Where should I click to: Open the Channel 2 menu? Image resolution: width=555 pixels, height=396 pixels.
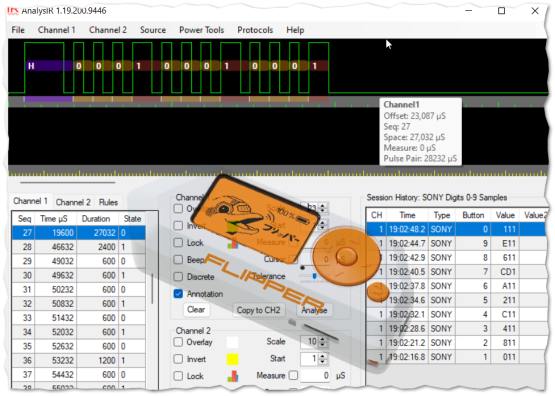108,30
